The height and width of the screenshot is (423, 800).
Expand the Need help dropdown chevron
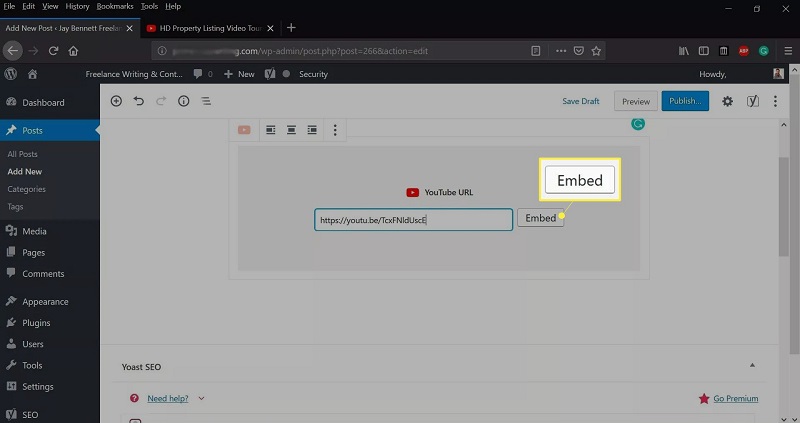coord(202,398)
